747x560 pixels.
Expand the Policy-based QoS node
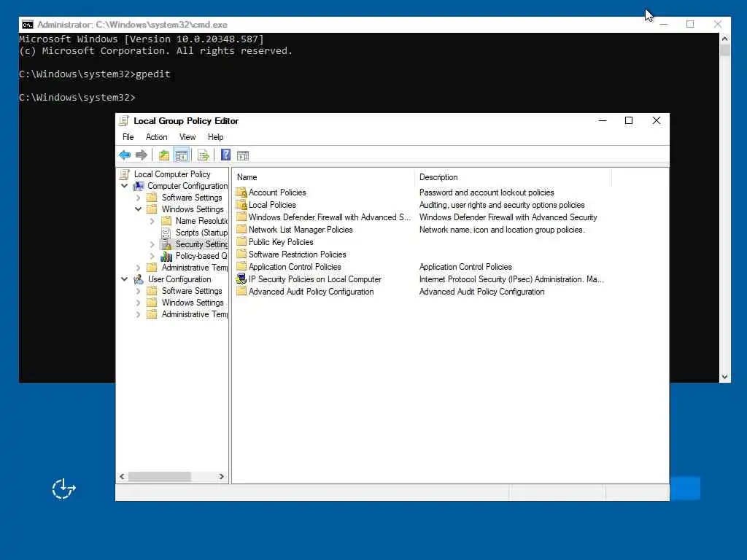click(152, 256)
